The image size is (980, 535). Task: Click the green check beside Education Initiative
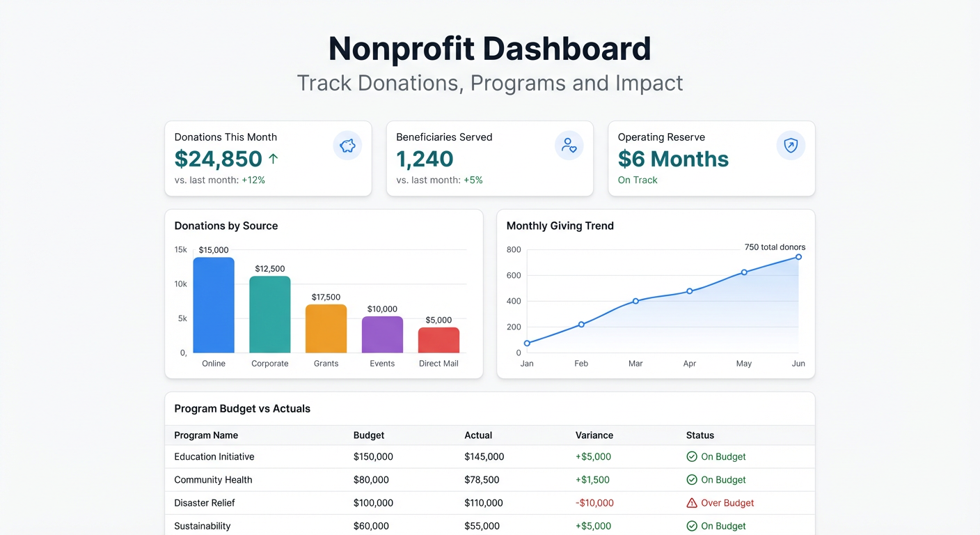691,456
